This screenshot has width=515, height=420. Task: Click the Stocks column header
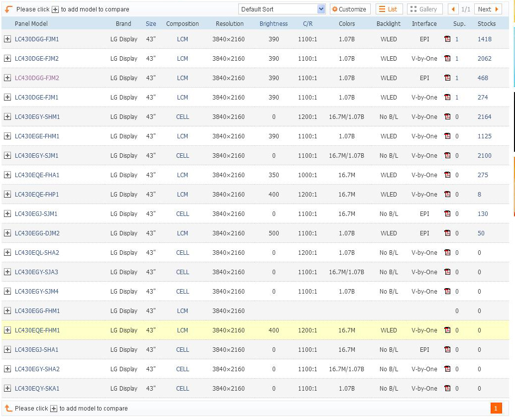pos(486,23)
